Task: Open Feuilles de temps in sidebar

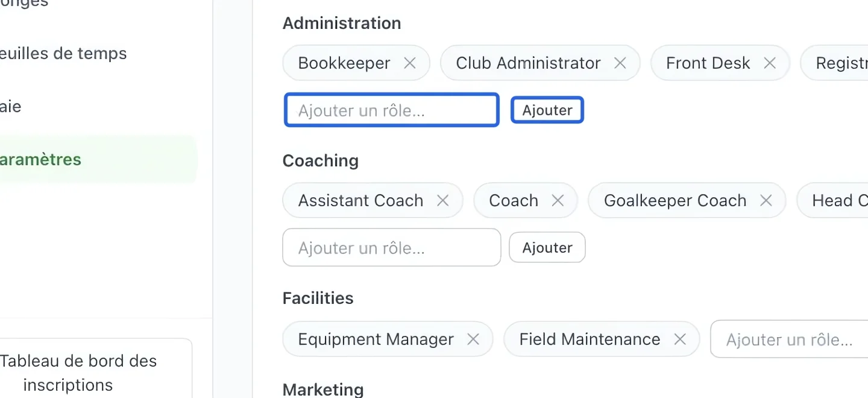Action: [x=63, y=53]
